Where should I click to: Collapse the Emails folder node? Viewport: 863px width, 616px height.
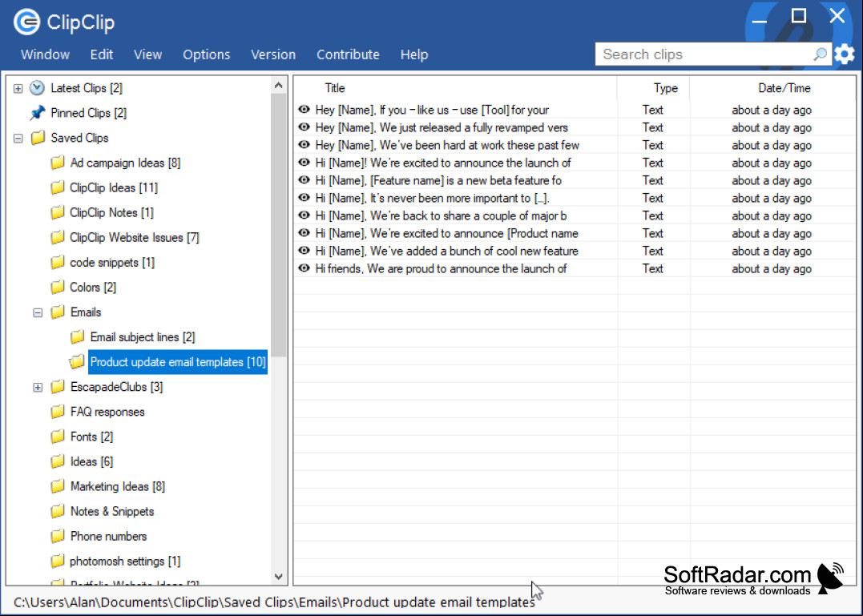click(38, 312)
